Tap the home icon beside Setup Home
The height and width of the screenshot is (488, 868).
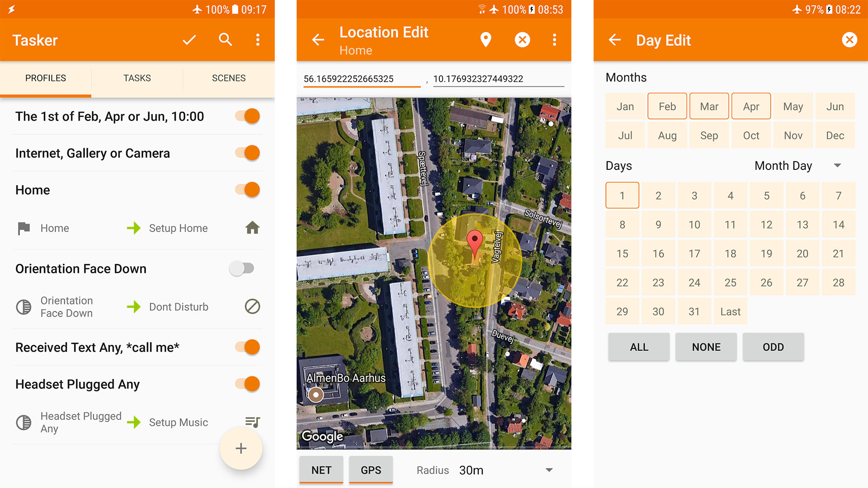pyautogui.click(x=252, y=228)
